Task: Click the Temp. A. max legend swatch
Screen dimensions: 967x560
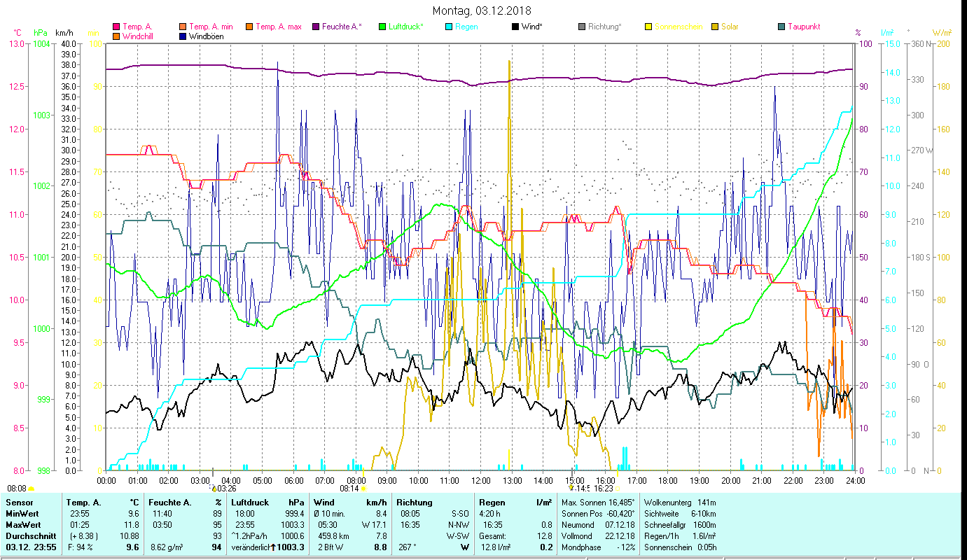Action: click(249, 27)
